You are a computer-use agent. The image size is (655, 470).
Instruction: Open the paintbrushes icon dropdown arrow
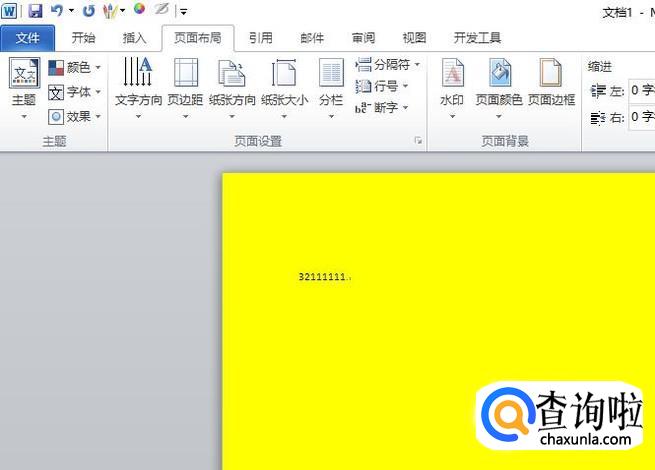[122, 11]
